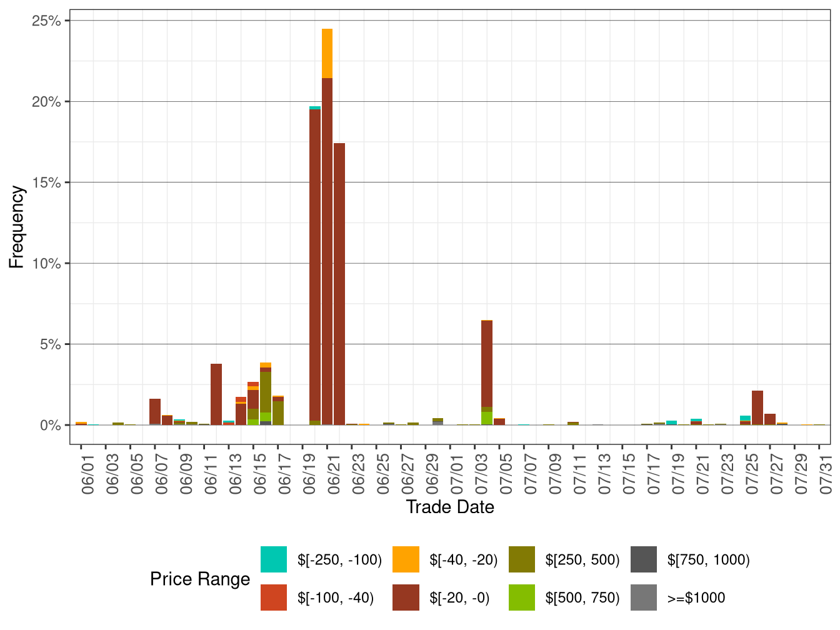Click the red-orange $[-100, -40) legend swatch
Image resolution: width=840 pixels, height=630 pixels.
coord(274,597)
